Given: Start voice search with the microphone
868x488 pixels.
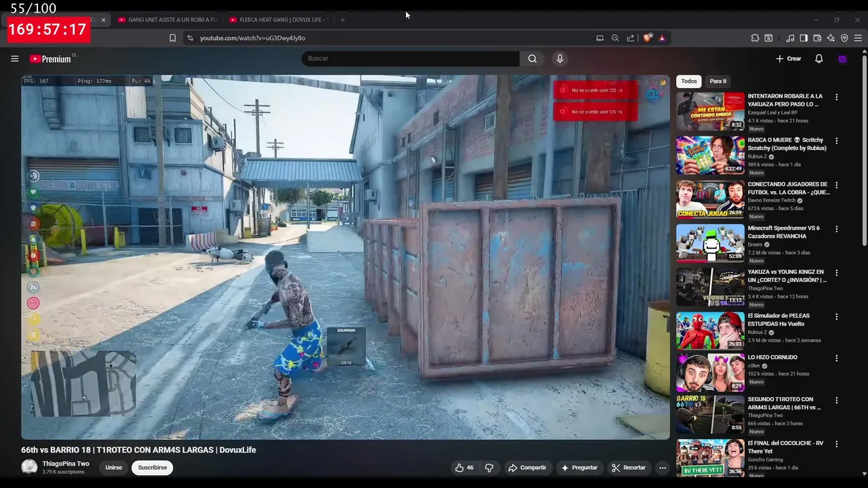Looking at the screenshot, I should (559, 59).
